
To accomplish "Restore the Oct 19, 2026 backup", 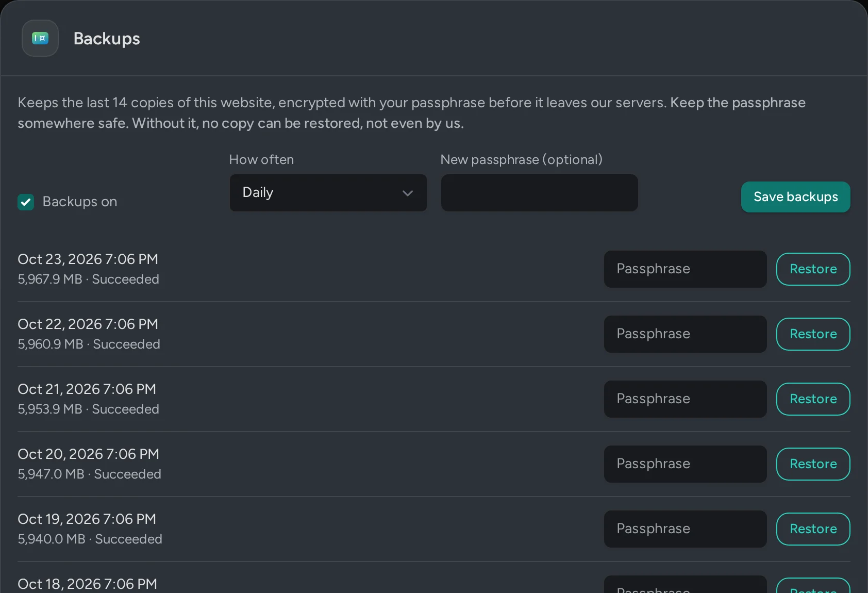I will pos(813,529).
